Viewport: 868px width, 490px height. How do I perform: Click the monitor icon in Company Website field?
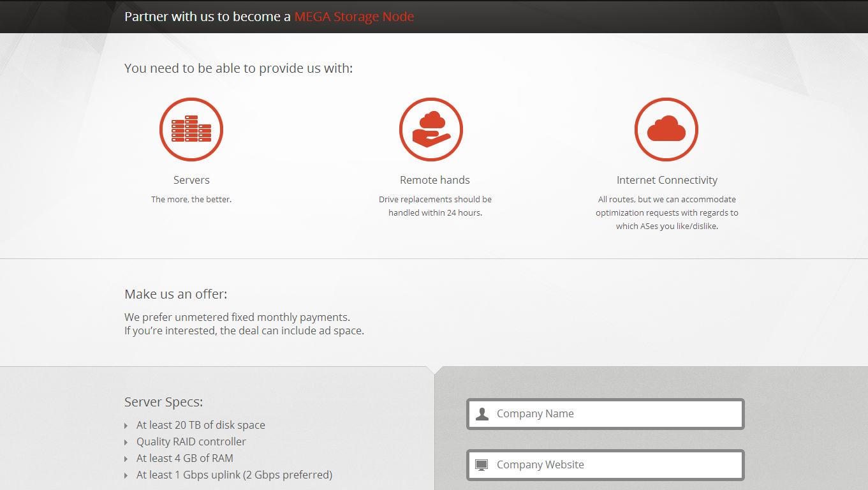click(482, 465)
